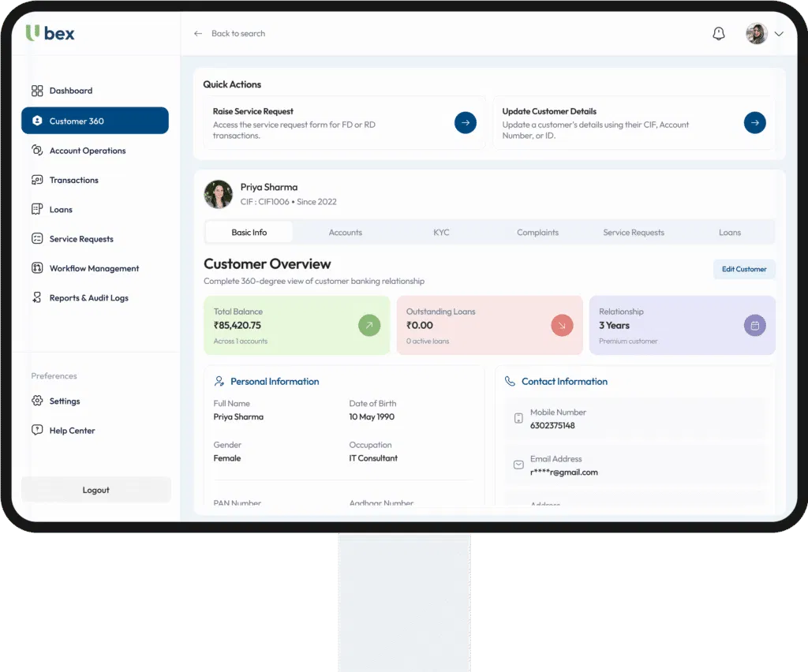Switch to the KYC tab
808x672 pixels.
[x=441, y=233]
